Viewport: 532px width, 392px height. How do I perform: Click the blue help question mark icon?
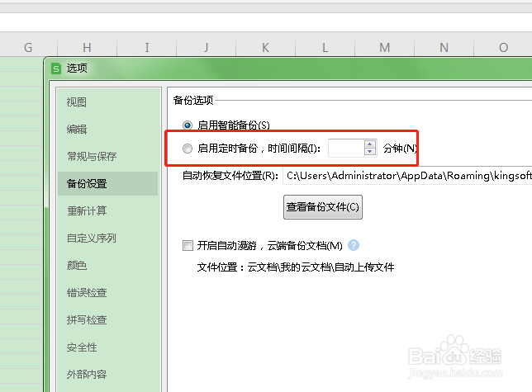tap(354, 245)
